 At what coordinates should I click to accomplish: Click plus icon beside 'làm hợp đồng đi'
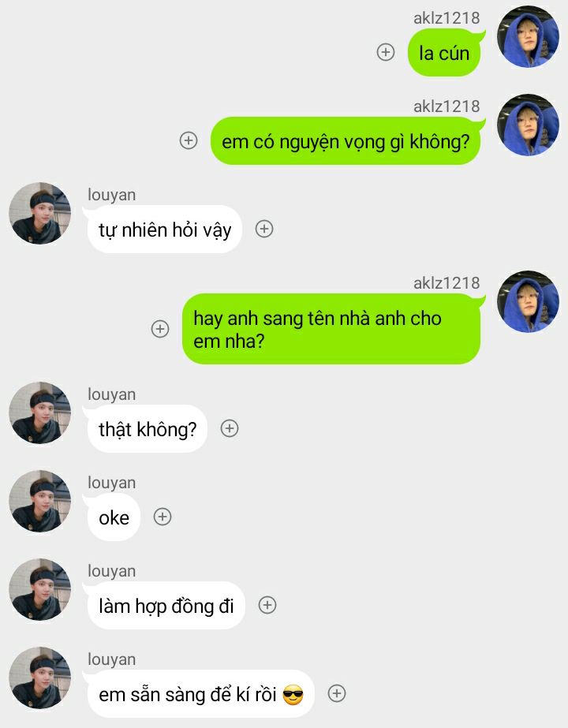[267, 604]
